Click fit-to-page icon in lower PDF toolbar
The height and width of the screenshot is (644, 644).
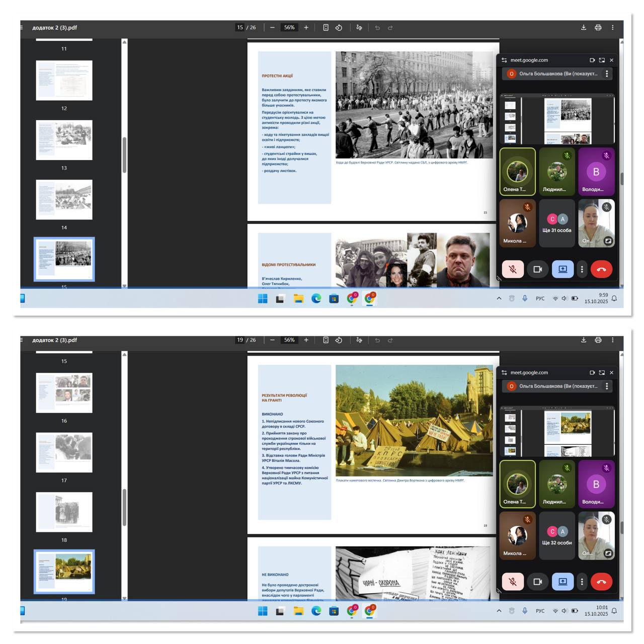pos(326,340)
